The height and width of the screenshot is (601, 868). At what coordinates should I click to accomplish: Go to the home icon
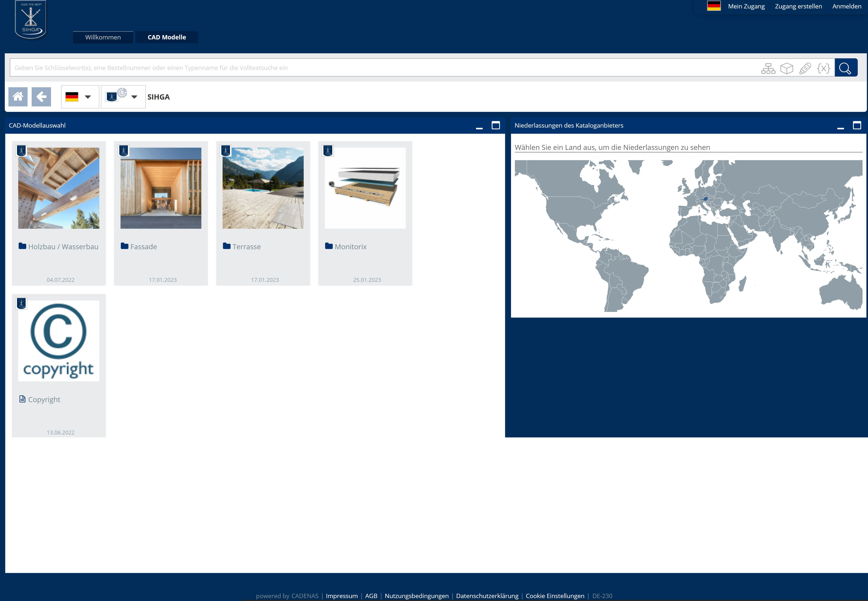pos(18,97)
